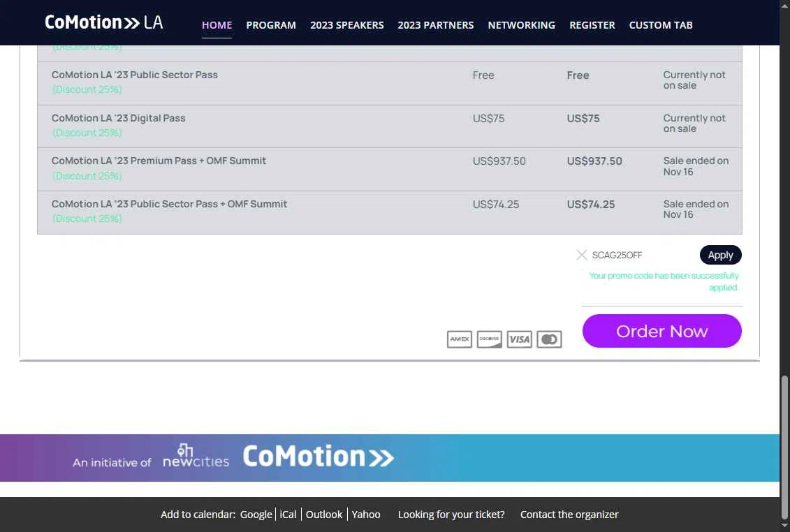Click Discount 25% under Digital Pass
Image resolution: width=790 pixels, height=532 pixels.
point(87,133)
